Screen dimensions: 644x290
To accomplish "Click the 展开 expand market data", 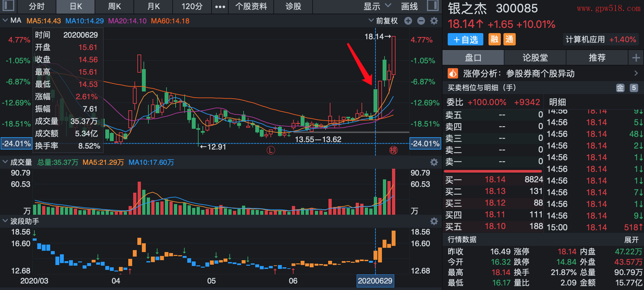I will [631, 240].
